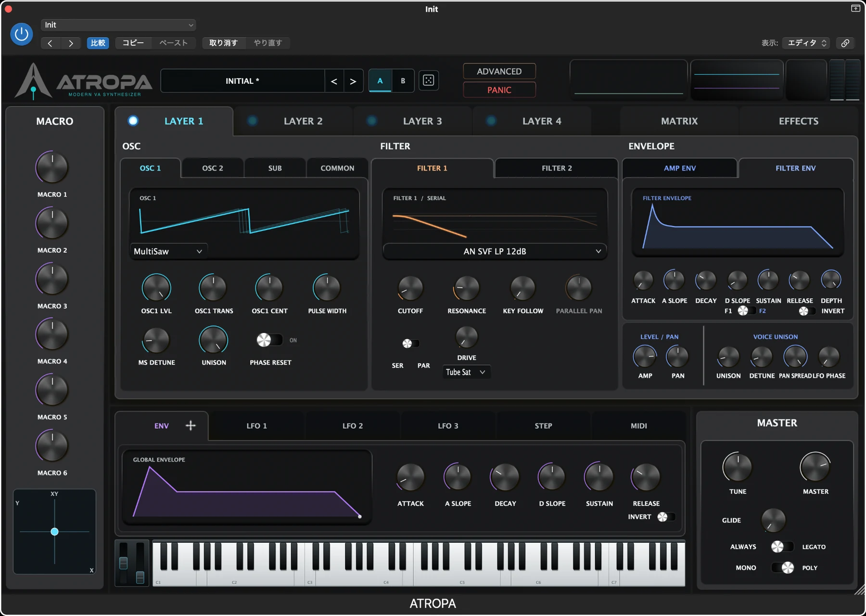The width and height of the screenshot is (866, 616).
Task: Open the EFFECTS tab
Action: click(x=799, y=121)
